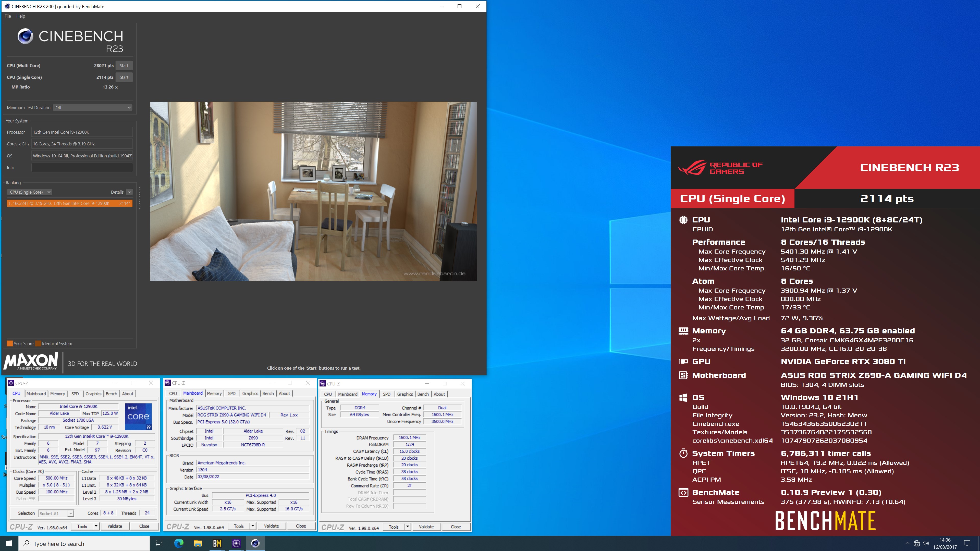The height and width of the screenshot is (551, 980).
Task: Click the Windows OS icon in BenchMate panel
Action: [x=683, y=397]
